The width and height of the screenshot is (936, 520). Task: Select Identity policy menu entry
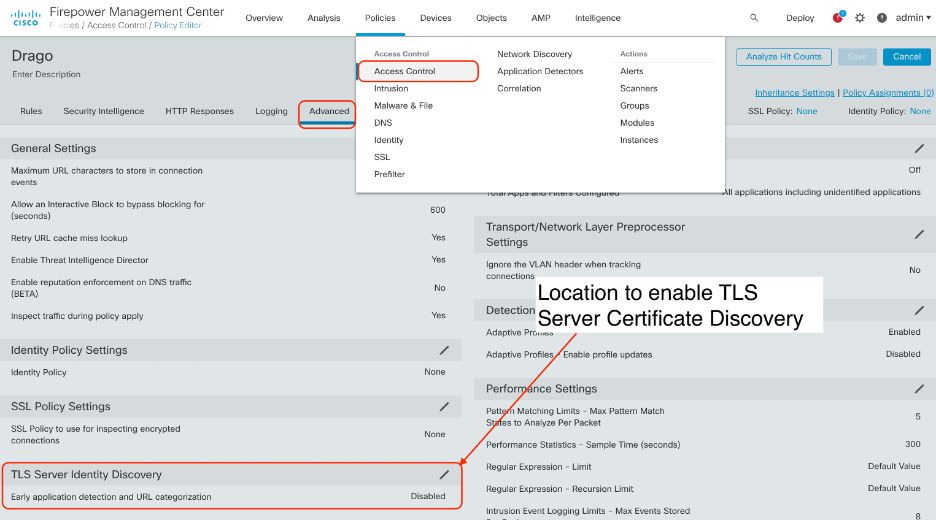[x=389, y=140]
